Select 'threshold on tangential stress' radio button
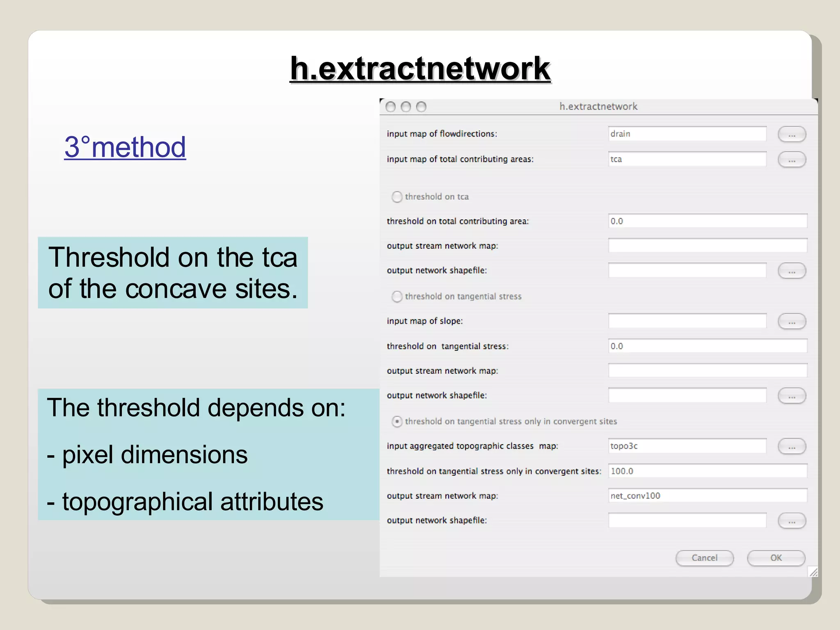 click(x=397, y=297)
